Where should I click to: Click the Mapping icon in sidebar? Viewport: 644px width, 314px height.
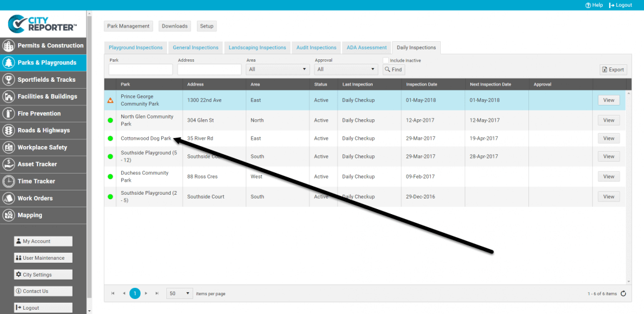(9, 215)
